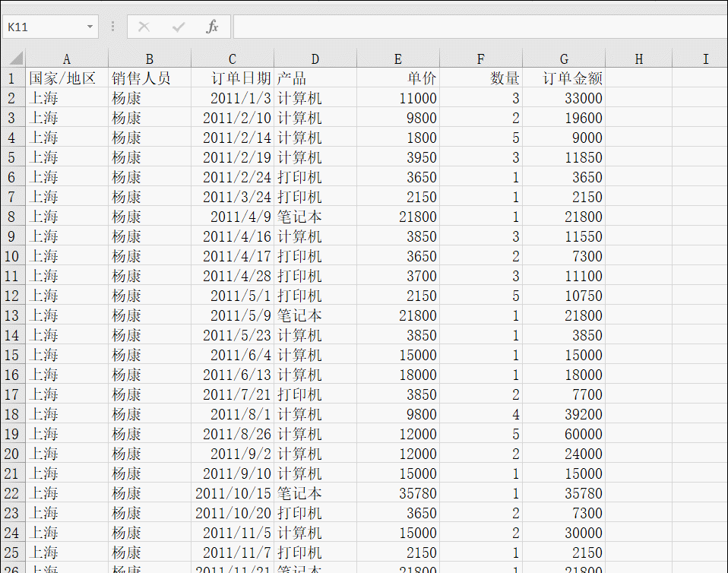
Task: Click unit price cell 18000
Action: pos(398,375)
